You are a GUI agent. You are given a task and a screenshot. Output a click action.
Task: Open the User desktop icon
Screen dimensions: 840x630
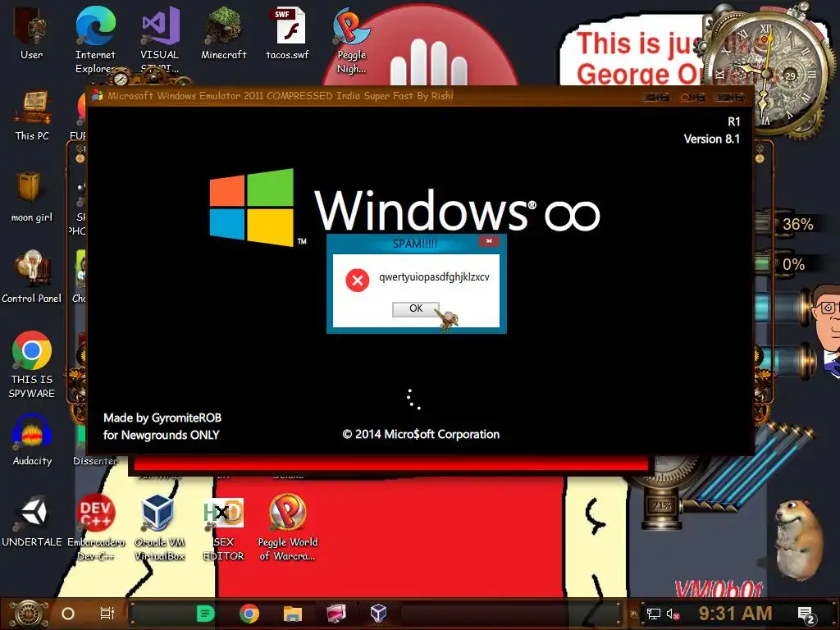[31, 32]
